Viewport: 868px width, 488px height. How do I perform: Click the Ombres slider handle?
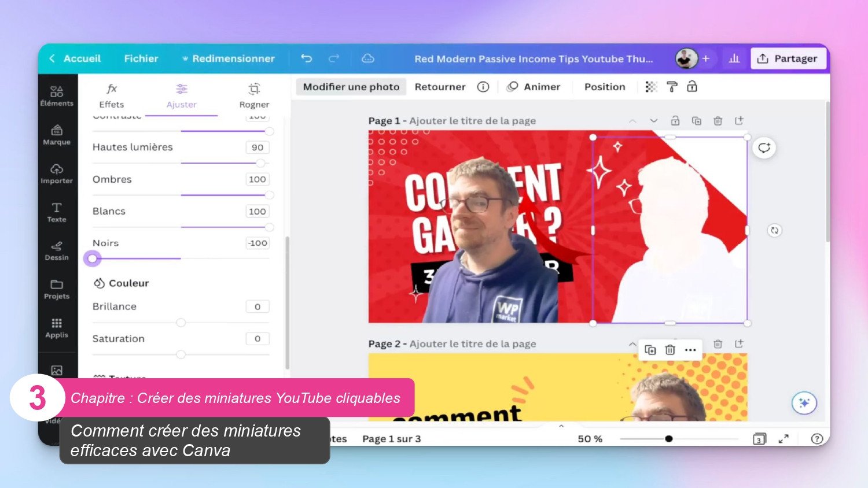269,195
